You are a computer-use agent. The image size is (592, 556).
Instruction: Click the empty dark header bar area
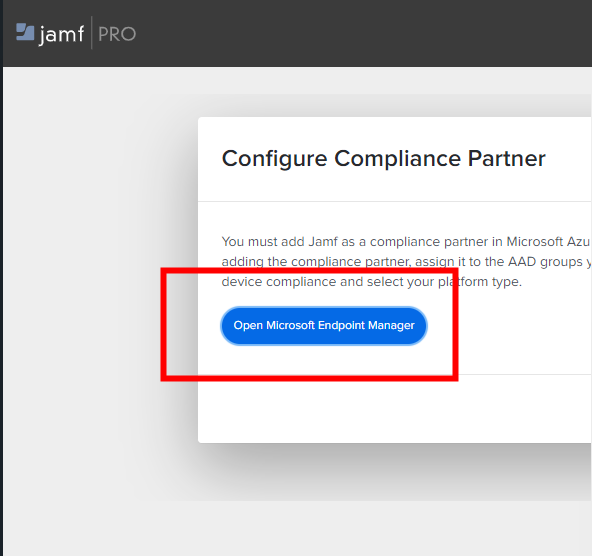coord(362,33)
